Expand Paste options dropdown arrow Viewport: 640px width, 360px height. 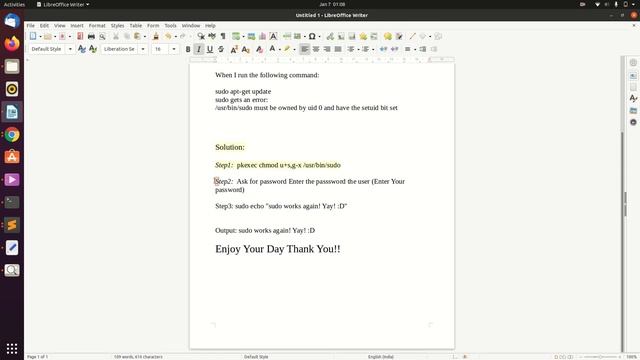coord(145,36)
